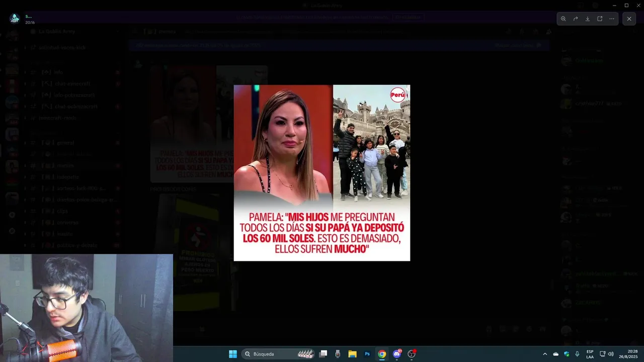Open File Explorer from the taskbar
This screenshot has width=644, height=362.
352,354
